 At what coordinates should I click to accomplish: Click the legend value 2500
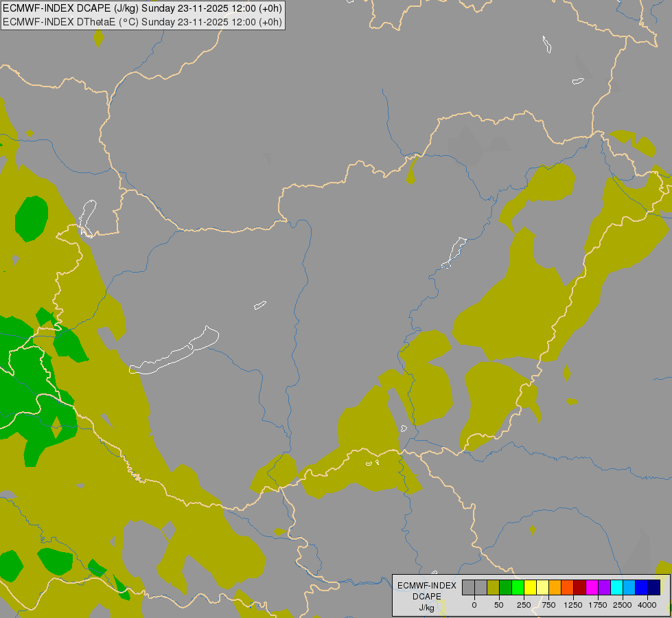coord(623,605)
